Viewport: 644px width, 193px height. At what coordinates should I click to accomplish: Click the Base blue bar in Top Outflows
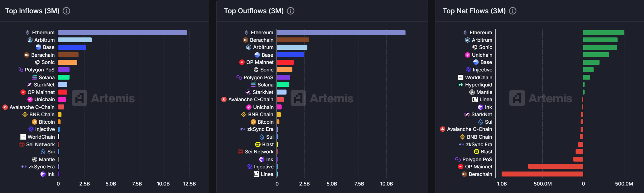click(x=291, y=55)
